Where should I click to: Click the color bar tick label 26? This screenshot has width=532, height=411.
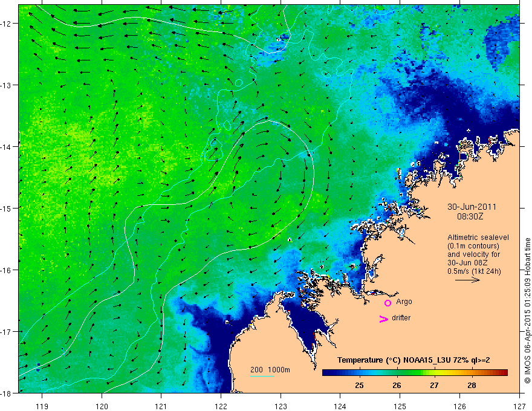(x=397, y=385)
